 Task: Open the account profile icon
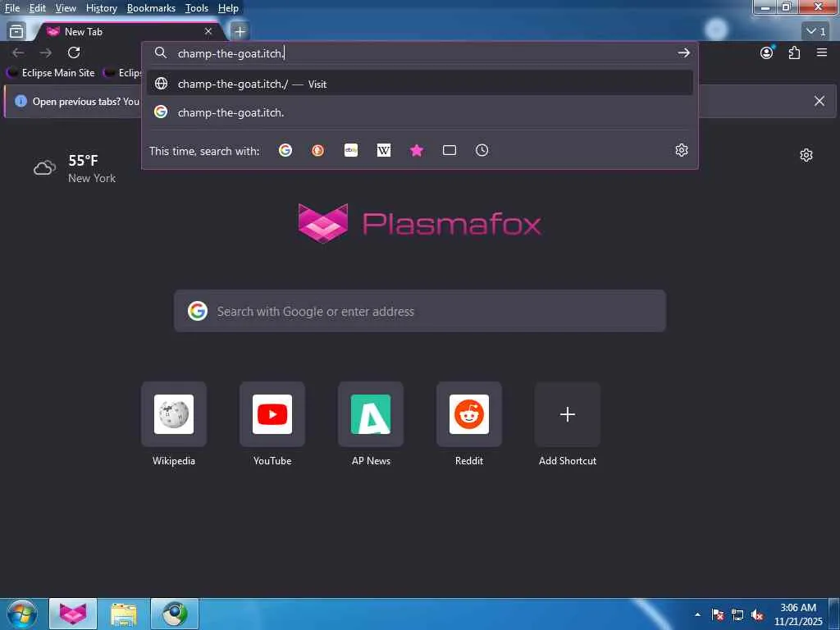coord(767,52)
